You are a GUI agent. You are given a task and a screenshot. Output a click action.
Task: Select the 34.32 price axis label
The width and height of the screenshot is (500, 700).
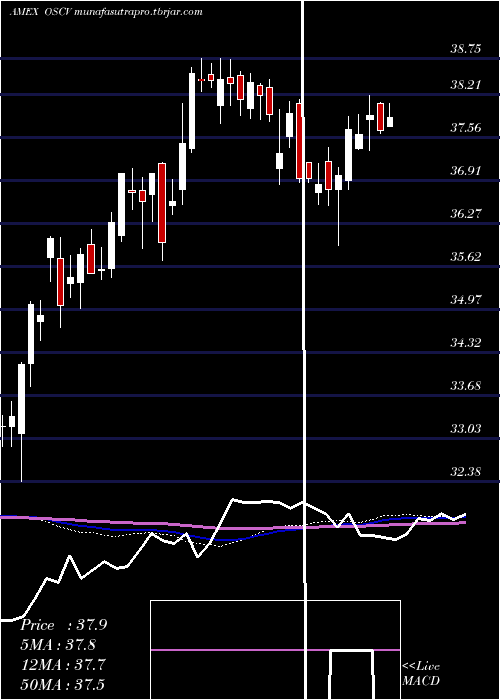pos(466,343)
